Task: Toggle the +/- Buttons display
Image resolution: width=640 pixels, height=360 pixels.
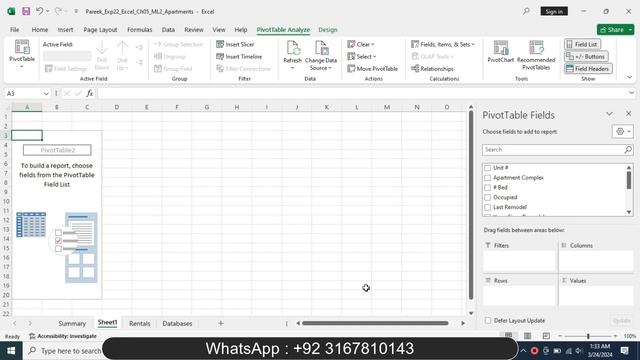Action: click(x=586, y=56)
